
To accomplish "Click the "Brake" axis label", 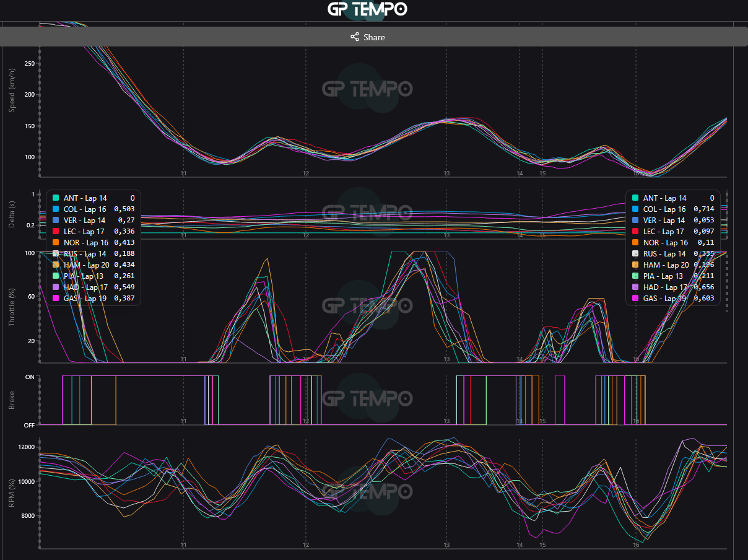I will pos(12,401).
